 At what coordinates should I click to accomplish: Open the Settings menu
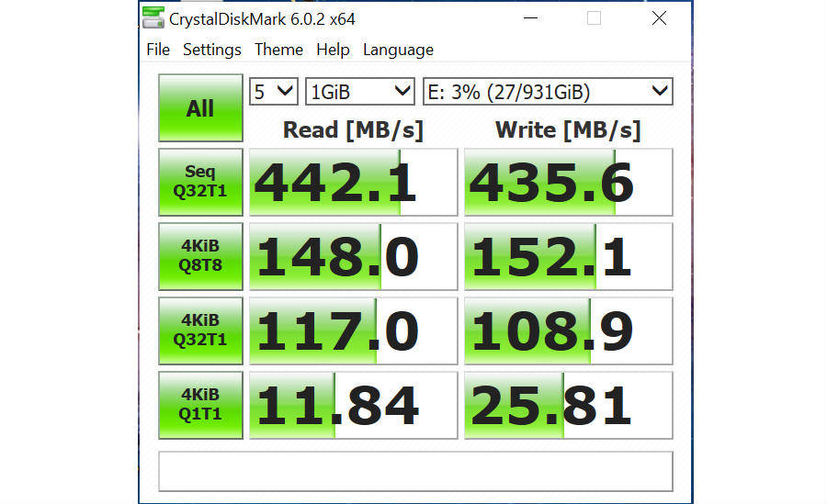pyautogui.click(x=212, y=50)
